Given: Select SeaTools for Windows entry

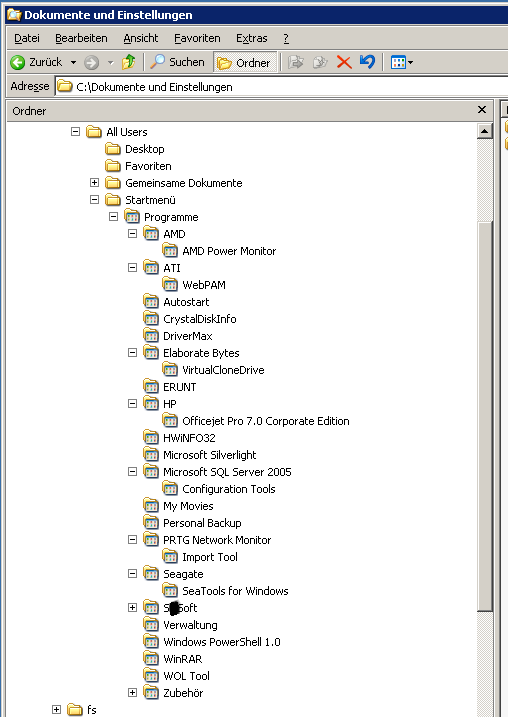Looking at the screenshot, I should [235, 591].
